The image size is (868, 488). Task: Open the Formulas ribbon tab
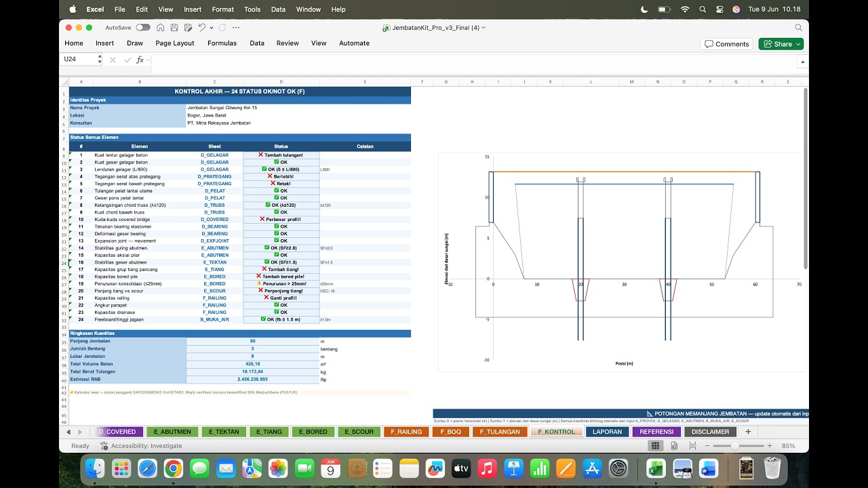click(222, 43)
